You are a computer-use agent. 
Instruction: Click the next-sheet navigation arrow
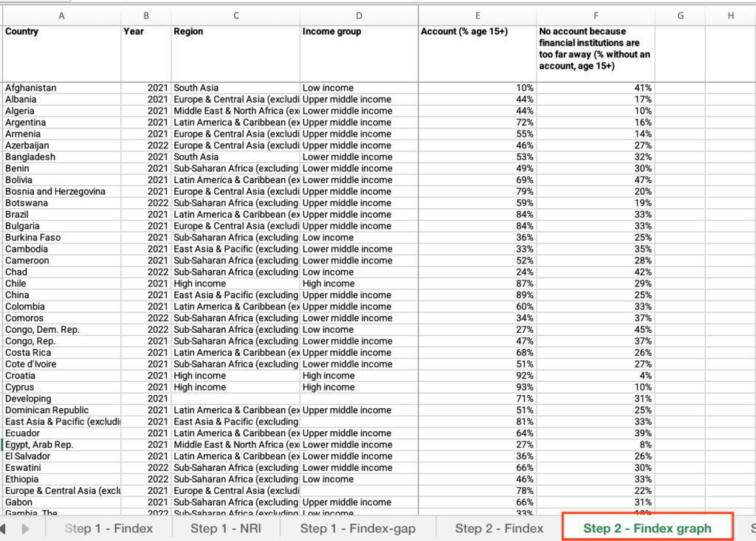point(26,529)
